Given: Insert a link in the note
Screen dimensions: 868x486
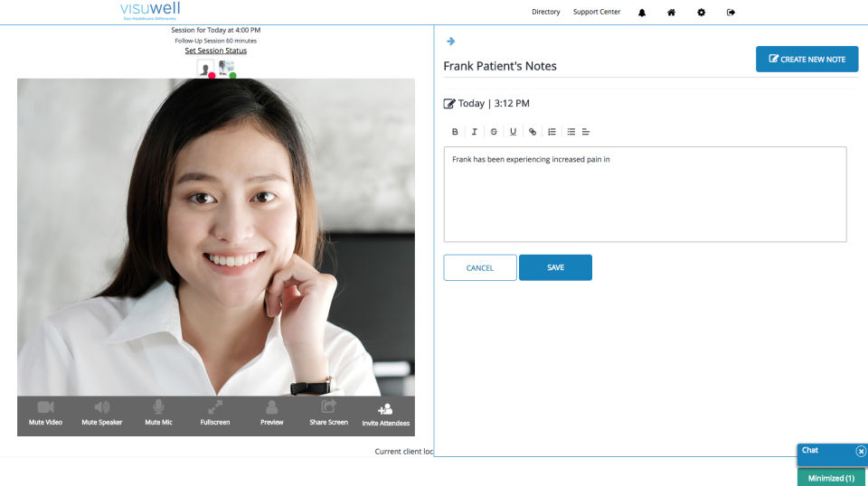Looking at the screenshot, I should pyautogui.click(x=533, y=132).
